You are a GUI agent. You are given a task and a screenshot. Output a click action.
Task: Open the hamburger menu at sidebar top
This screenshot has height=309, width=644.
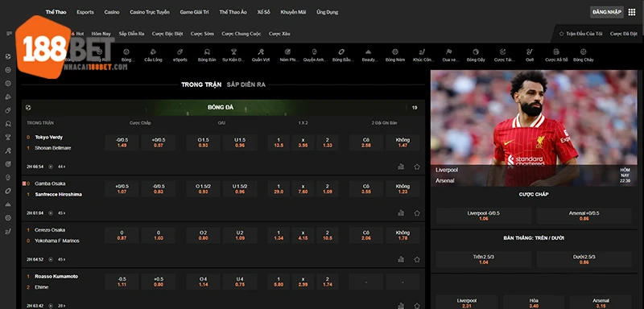point(9,34)
